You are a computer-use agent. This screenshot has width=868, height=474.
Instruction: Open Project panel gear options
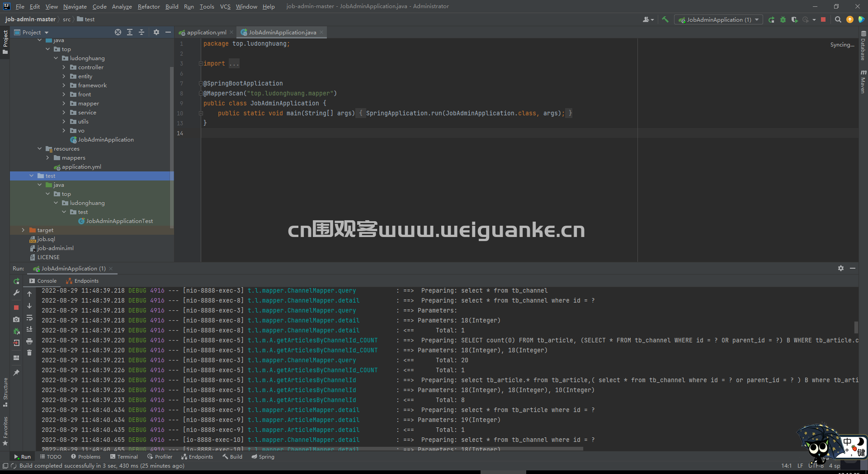coord(156,32)
